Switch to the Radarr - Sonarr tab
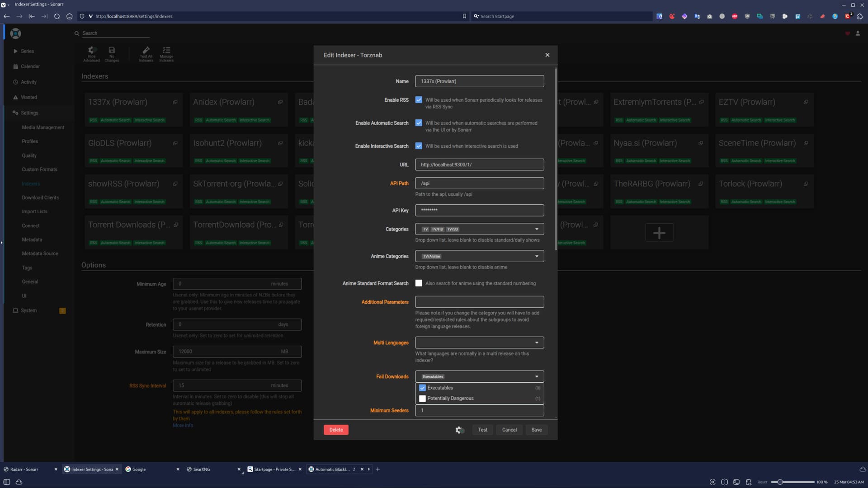The height and width of the screenshot is (488, 868). click(24, 469)
